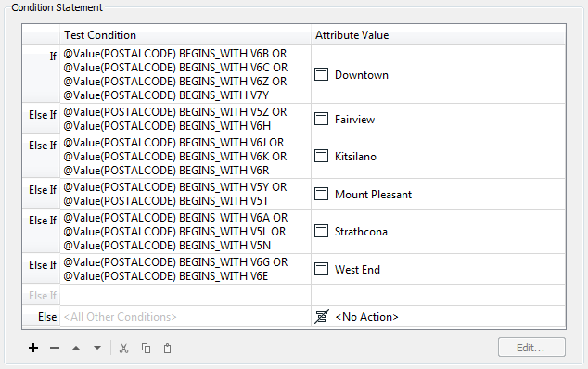This screenshot has width=588, height=369.
Task: Click the Downtown attribute value icon
Action: (322, 74)
